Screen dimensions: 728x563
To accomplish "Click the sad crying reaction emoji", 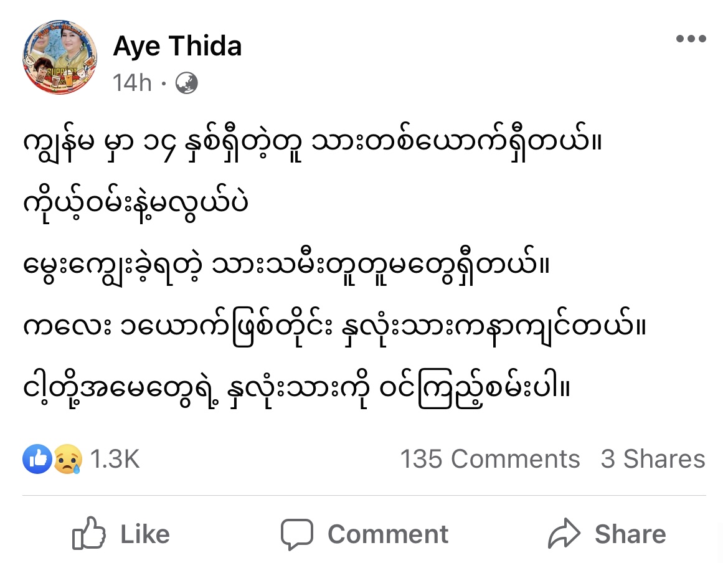I will (68, 461).
